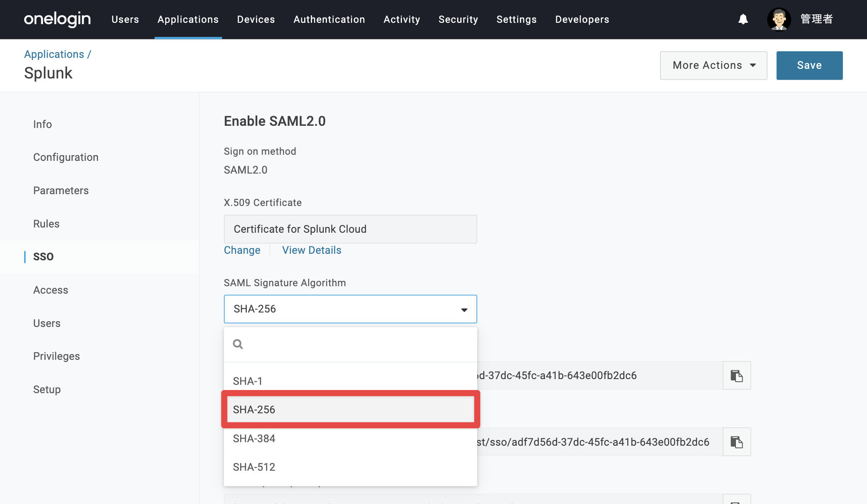Screen dimensions: 867x504
Task: Open the Developers menu
Action: point(582,19)
